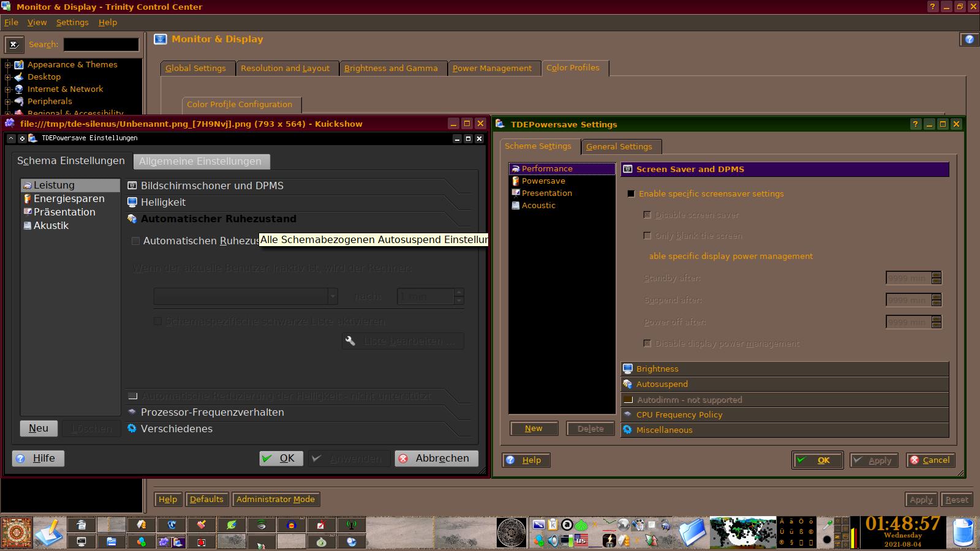Image resolution: width=980 pixels, height=551 pixels.
Task: Open the monitor icon taskbar entry
Action: pyautogui.click(x=81, y=542)
